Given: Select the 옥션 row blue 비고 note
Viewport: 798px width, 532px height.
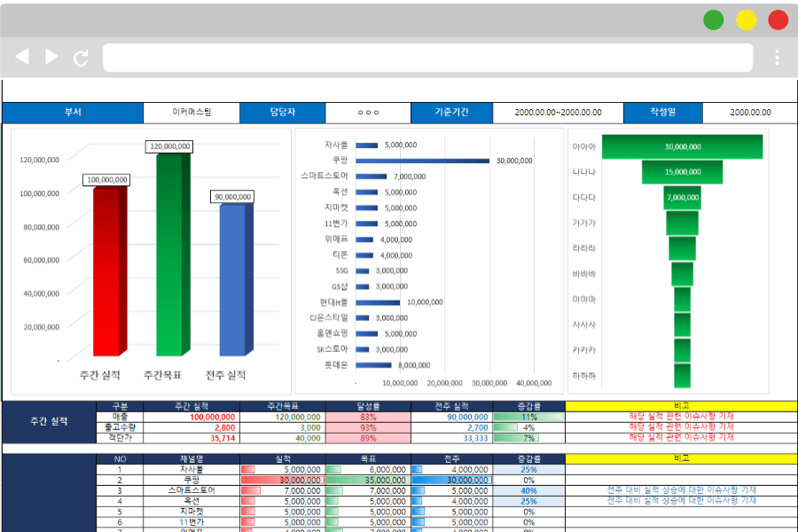Looking at the screenshot, I should (682, 501).
